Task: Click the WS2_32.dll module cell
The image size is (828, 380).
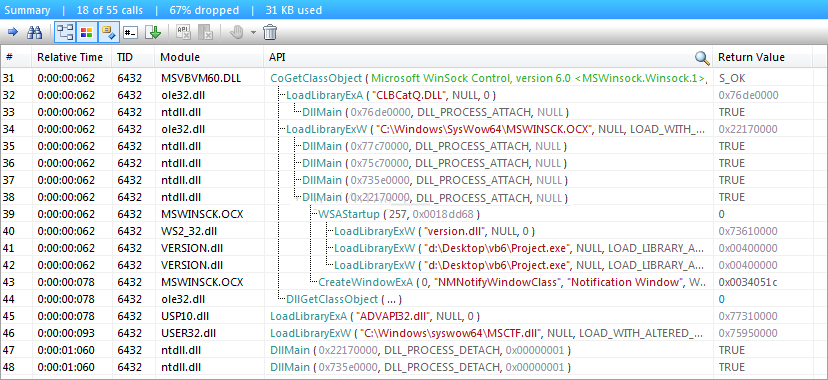Action: coord(190,231)
